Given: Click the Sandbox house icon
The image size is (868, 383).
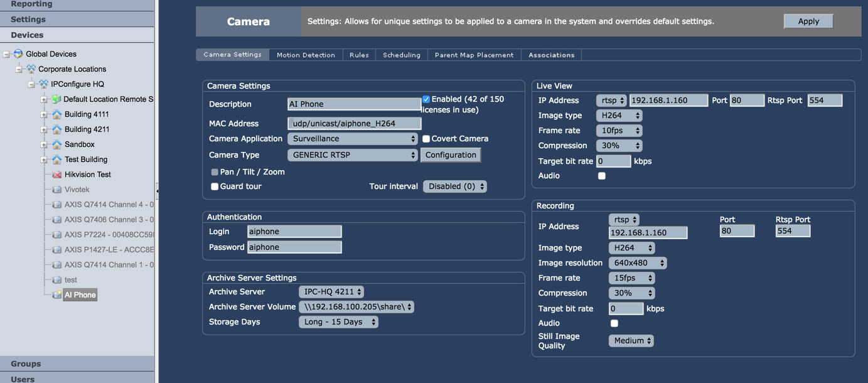Looking at the screenshot, I should (x=57, y=144).
